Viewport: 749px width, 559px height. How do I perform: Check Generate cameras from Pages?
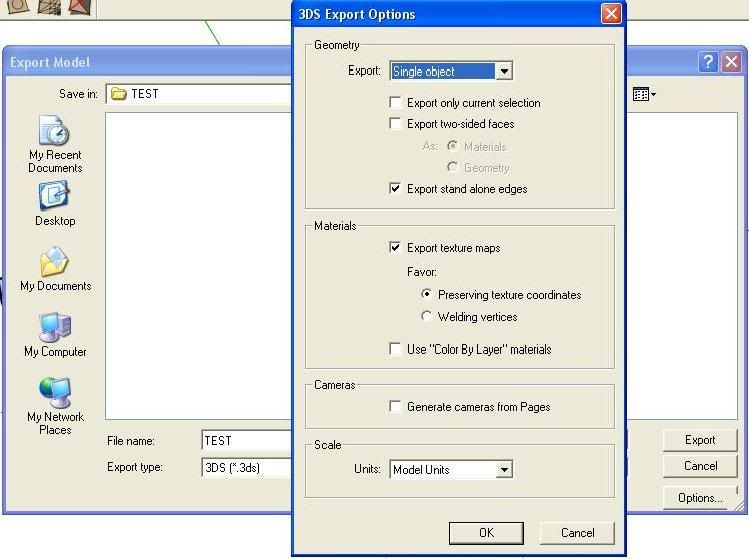point(395,407)
